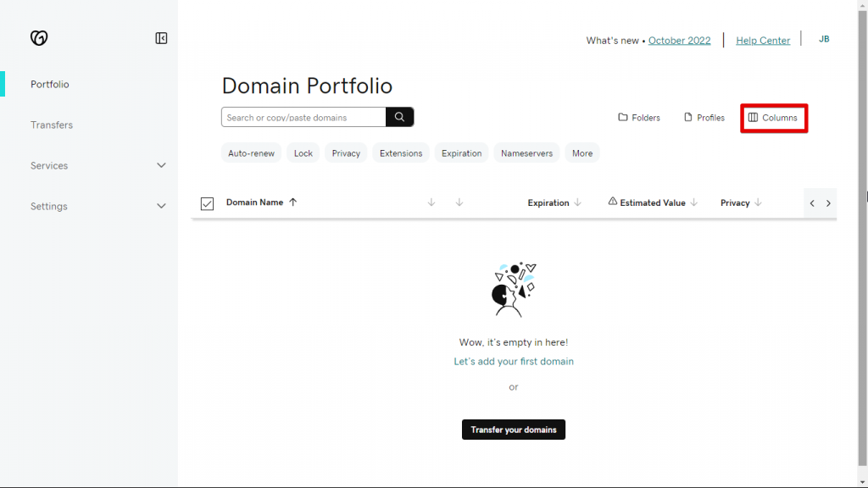
Task: Collapse the sidebar panel icon
Action: 161,38
